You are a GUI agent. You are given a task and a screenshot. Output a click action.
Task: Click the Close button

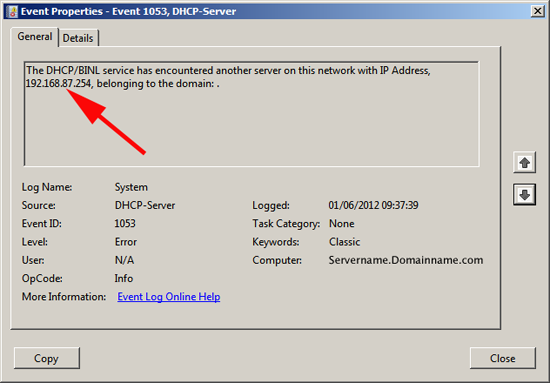pyautogui.click(x=503, y=358)
